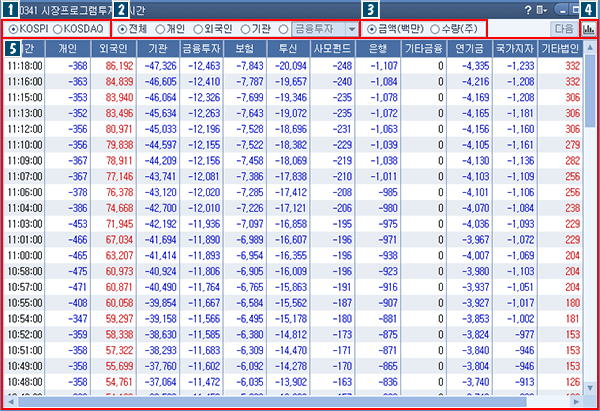Click the 연기금 column header

(x=469, y=48)
